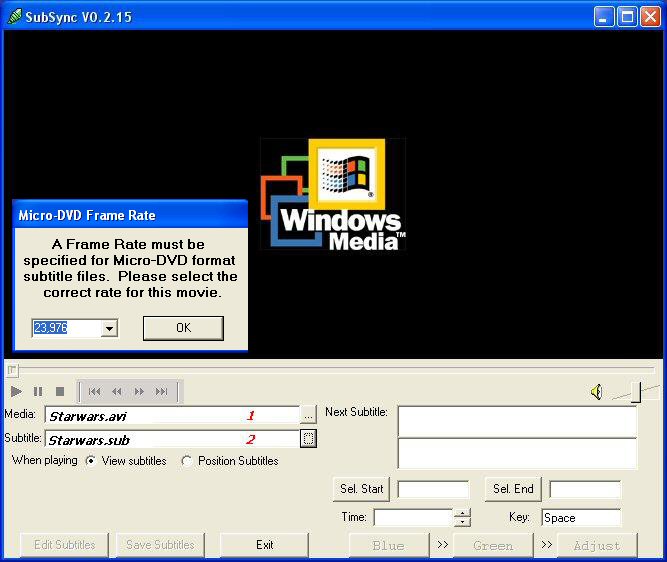Increase Time with spinner up arrow
Viewport: 667px width, 562px height.
(x=462, y=513)
